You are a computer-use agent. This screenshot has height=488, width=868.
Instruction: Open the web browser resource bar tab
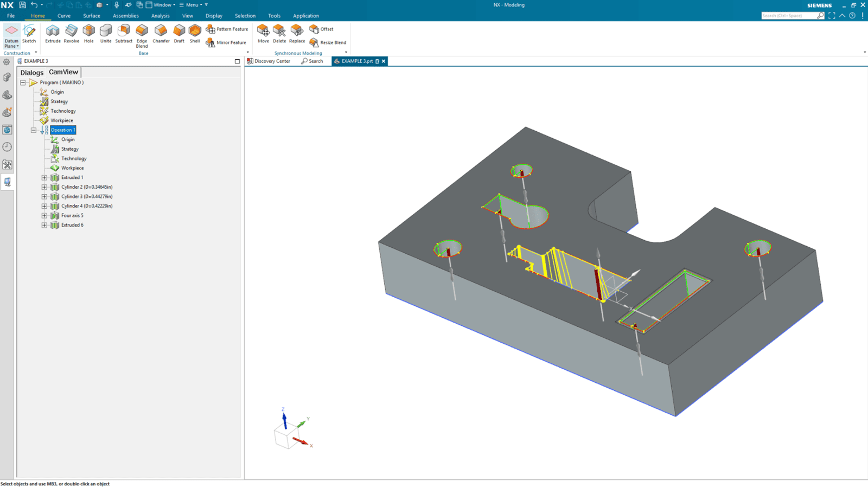(7, 130)
